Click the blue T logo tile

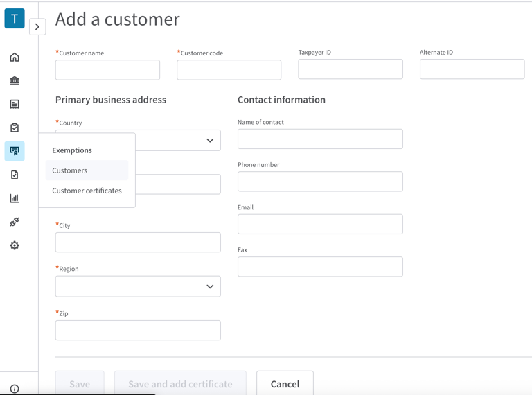(x=15, y=19)
